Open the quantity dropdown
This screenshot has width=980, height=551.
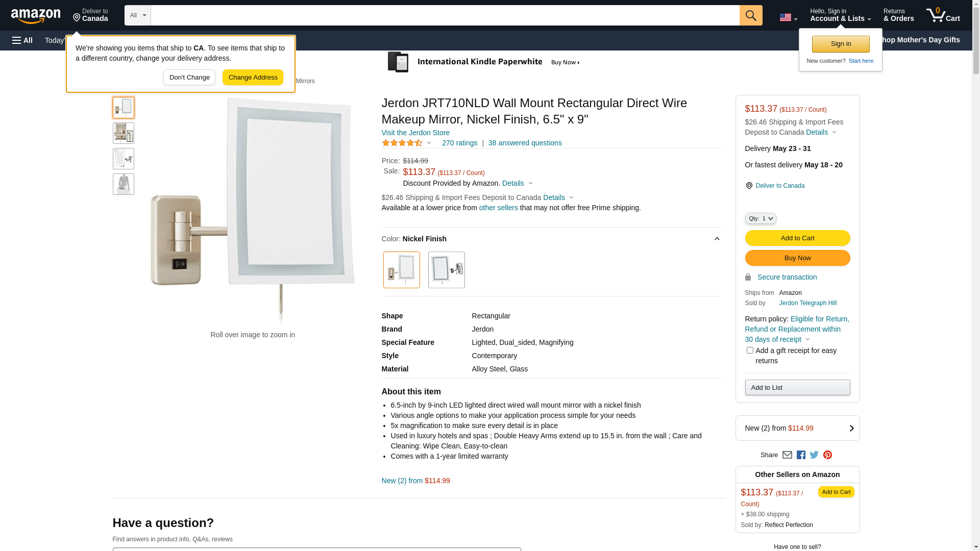point(760,218)
